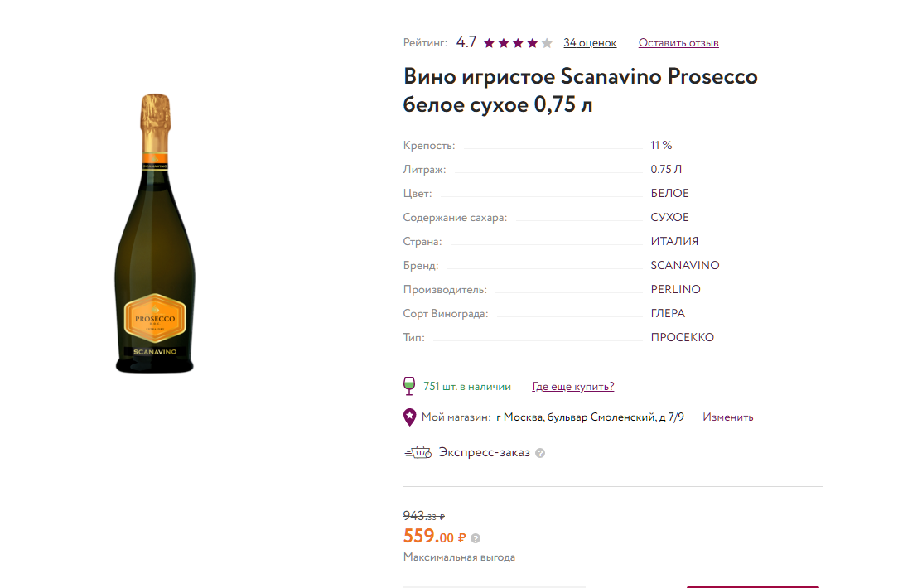This screenshot has height=588, width=898.
Task: Click the second rating star
Action: click(x=504, y=43)
